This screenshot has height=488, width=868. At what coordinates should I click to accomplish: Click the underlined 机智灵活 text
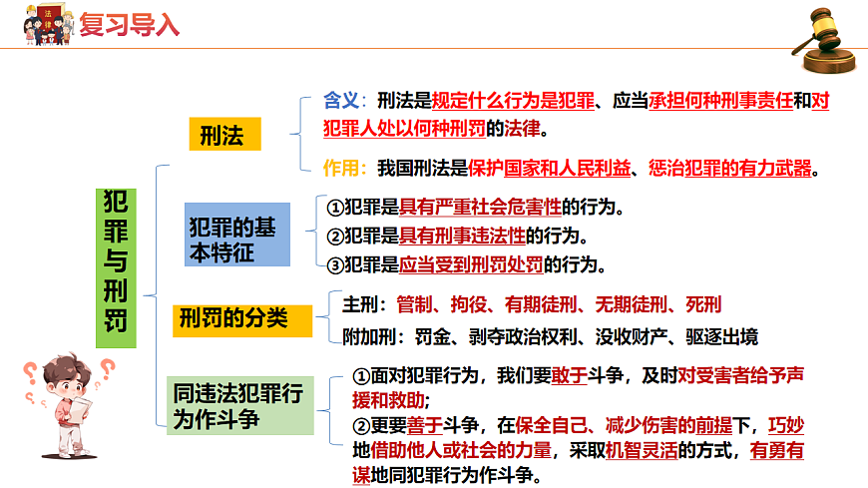pyautogui.click(x=642, y=450)
